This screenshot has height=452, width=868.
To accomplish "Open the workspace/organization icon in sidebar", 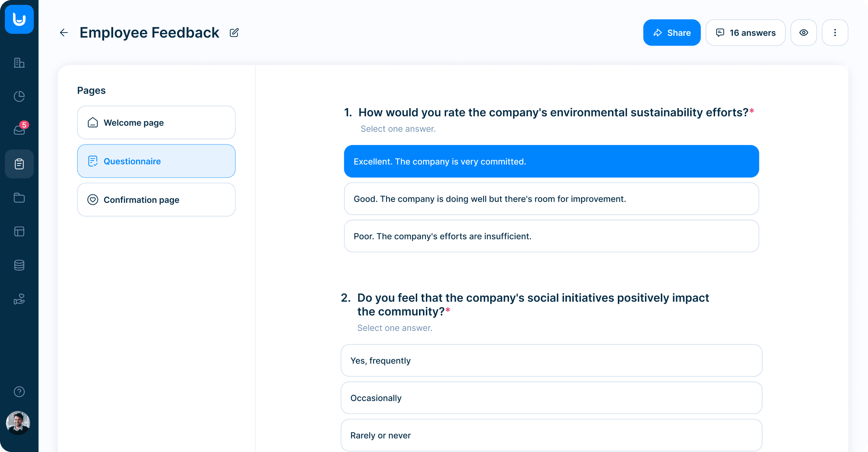I will click(19, 63).
